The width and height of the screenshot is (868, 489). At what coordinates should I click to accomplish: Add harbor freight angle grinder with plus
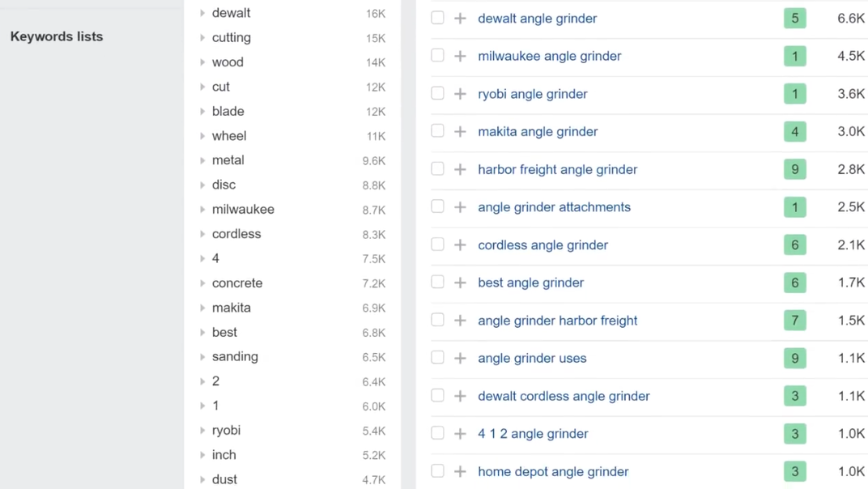(x=460, y=169)
